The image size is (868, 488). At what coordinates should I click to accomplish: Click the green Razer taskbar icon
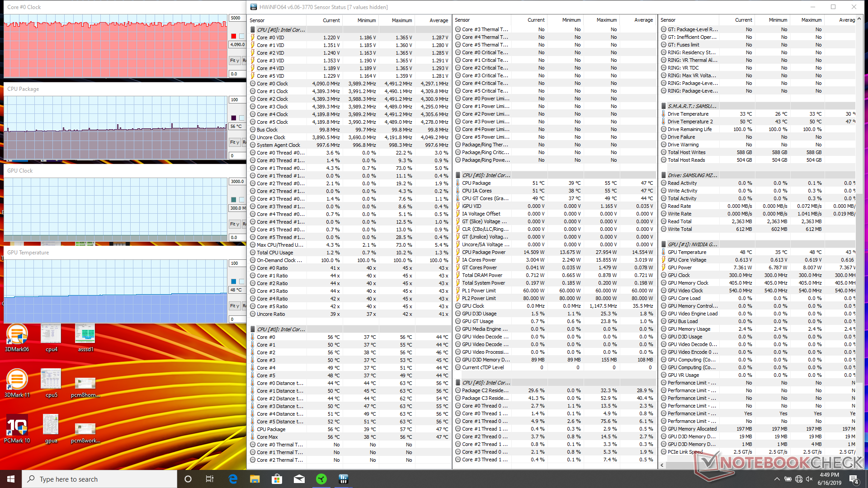321,479
